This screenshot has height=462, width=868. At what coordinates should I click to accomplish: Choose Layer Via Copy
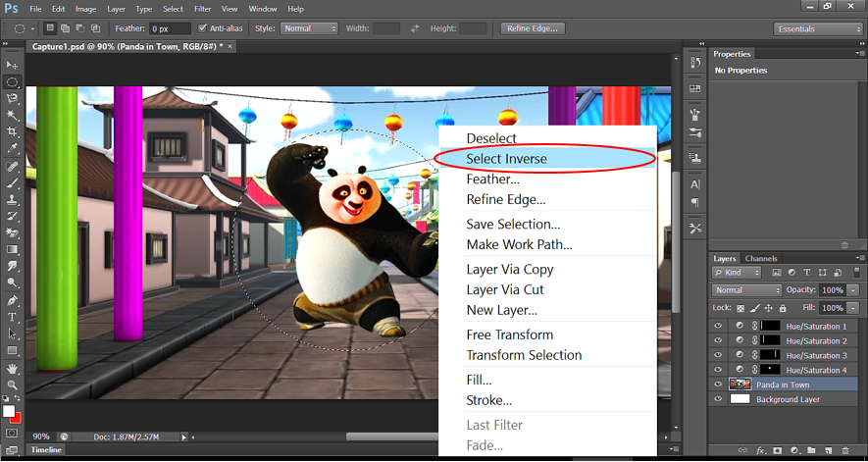[x=546, y=269]
